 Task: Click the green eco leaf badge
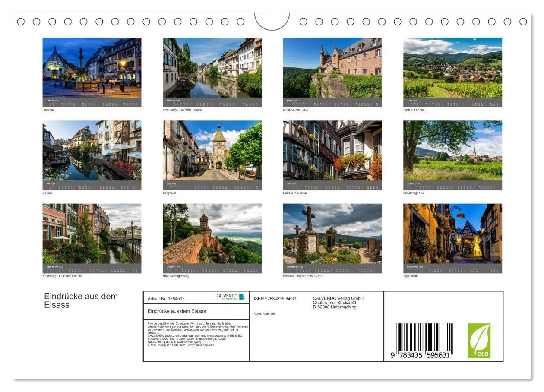pos(479,341)
